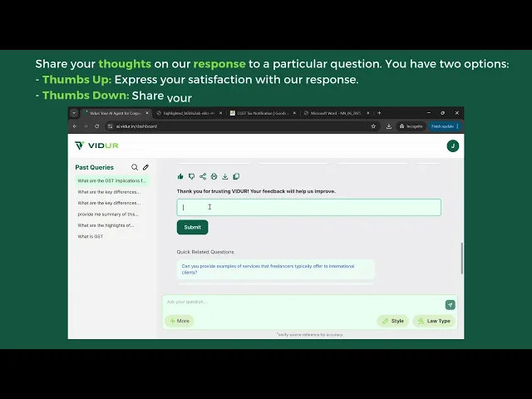Open the Incognito indicator
Screen dimensions: 532x399
[411, 126]
